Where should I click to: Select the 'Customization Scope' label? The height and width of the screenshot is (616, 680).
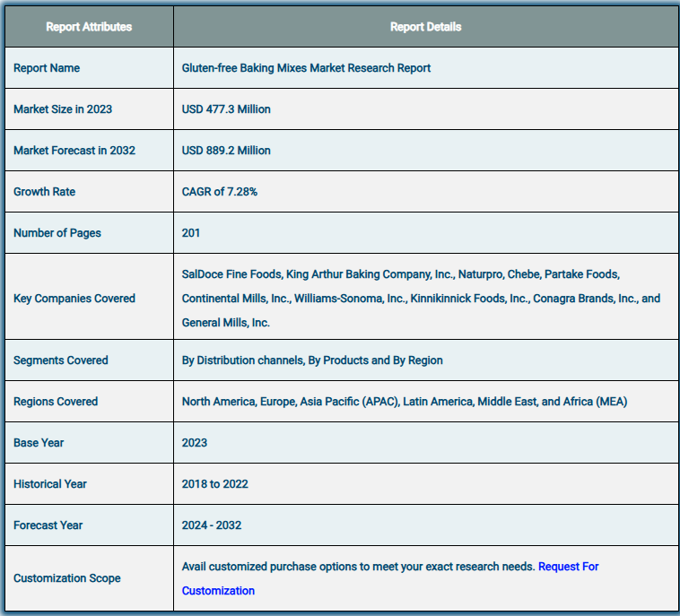coord(66,578)
